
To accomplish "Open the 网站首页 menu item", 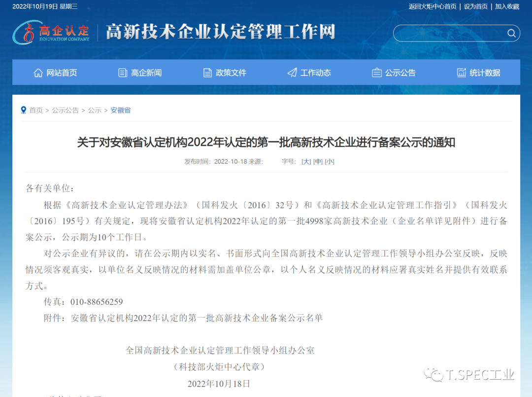I will (62, 73).
